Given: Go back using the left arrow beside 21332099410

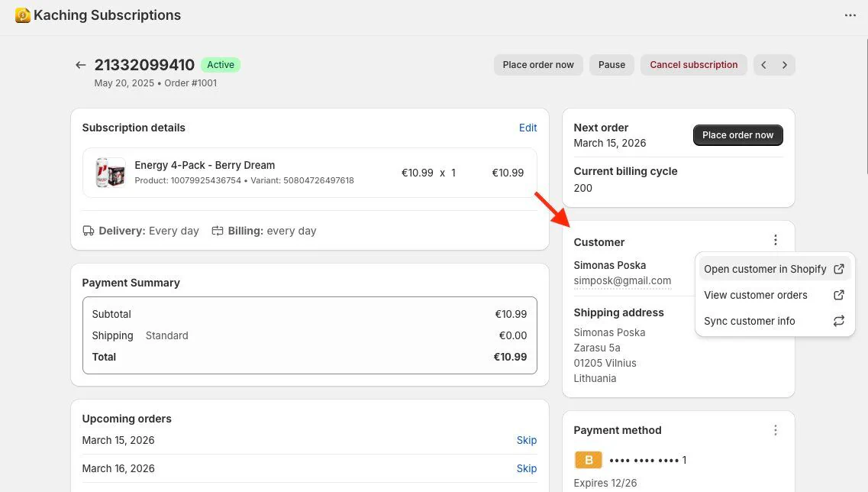Looking at the screenshot, I should click(x=81, y=65).
